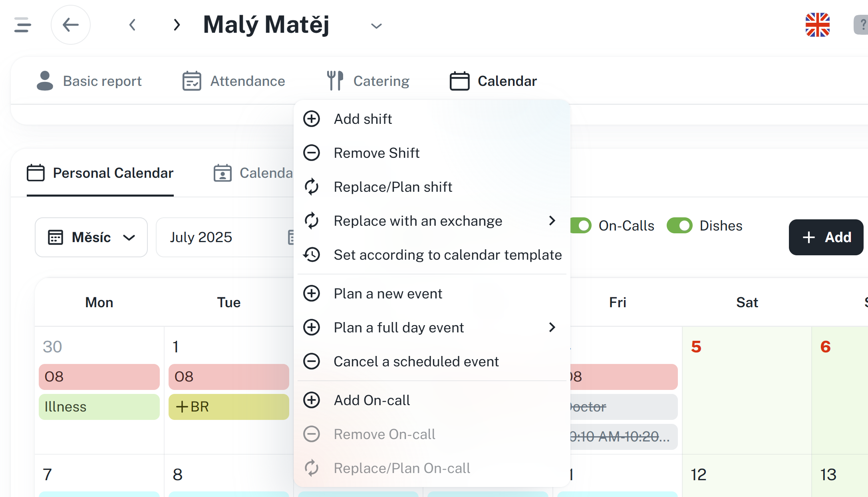Click the Basic report person icon
The width and height of the screenshot is (868, 497).
click(45, 81)
